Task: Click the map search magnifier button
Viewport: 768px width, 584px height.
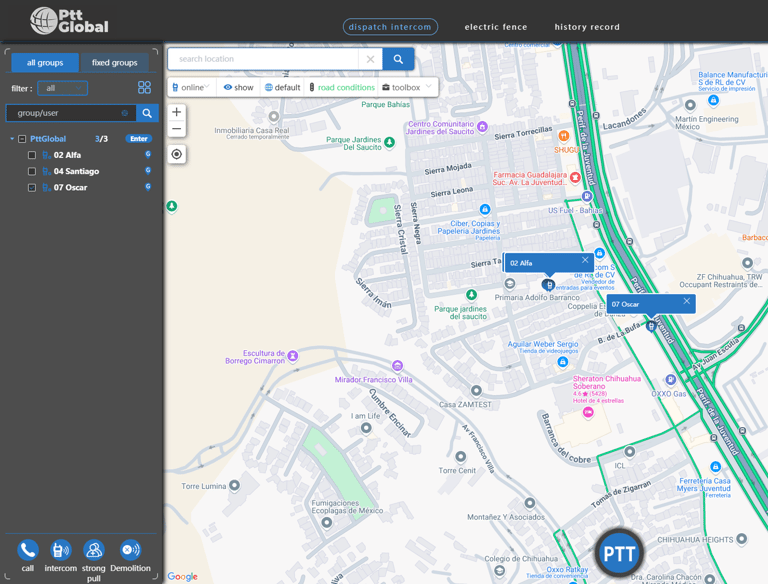Action: pyautogui.click(x=398, y=59)
